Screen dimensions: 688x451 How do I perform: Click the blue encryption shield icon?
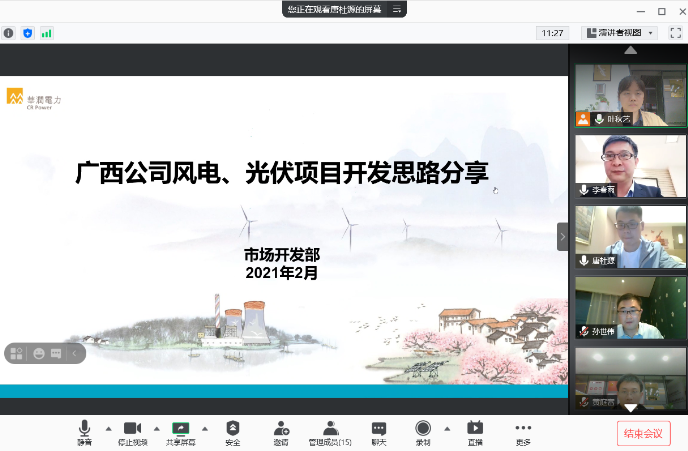tap(28, 33)
